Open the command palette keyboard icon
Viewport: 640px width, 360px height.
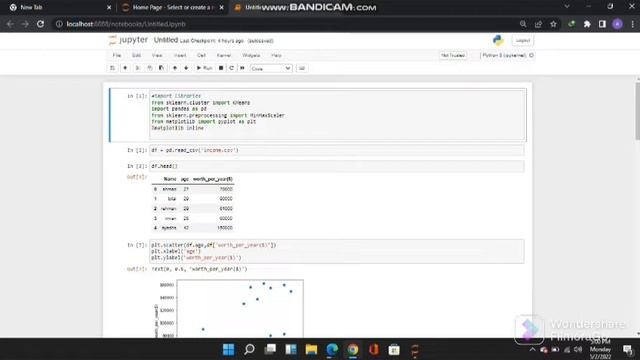point(302,68)
